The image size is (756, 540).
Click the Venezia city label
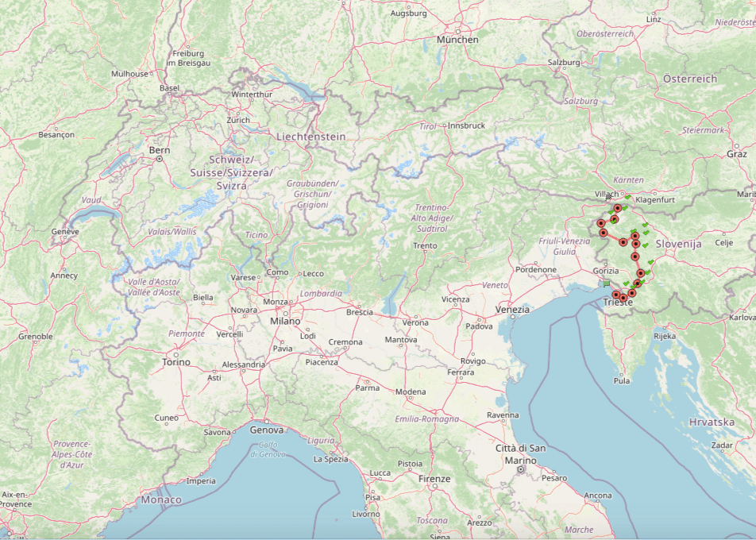[512, 309]
